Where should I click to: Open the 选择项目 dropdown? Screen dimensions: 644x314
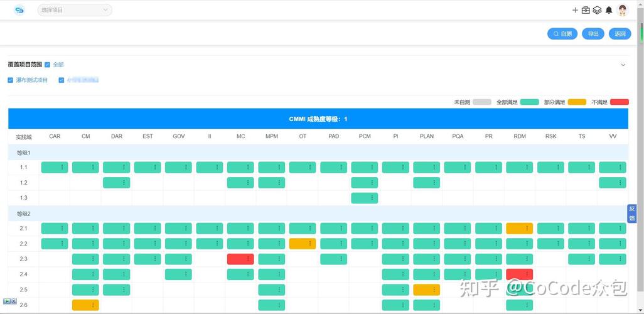[x=75, y=10]
